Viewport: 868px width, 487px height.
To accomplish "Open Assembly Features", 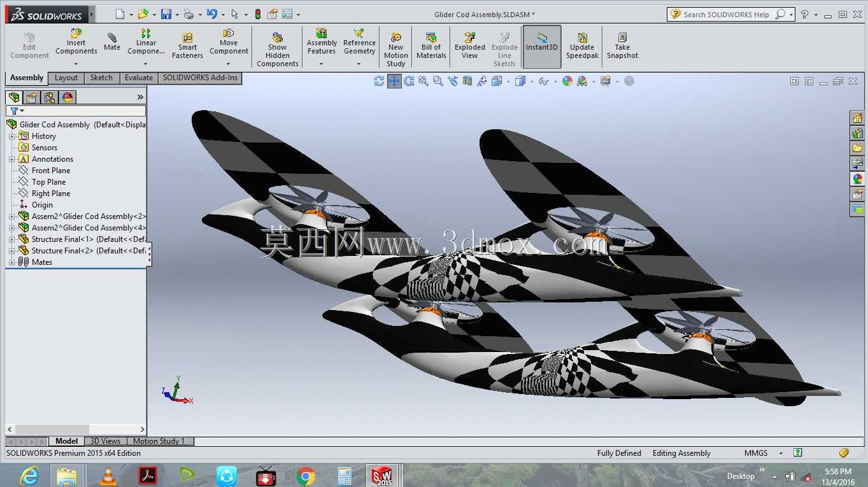I will coord(322,42).
